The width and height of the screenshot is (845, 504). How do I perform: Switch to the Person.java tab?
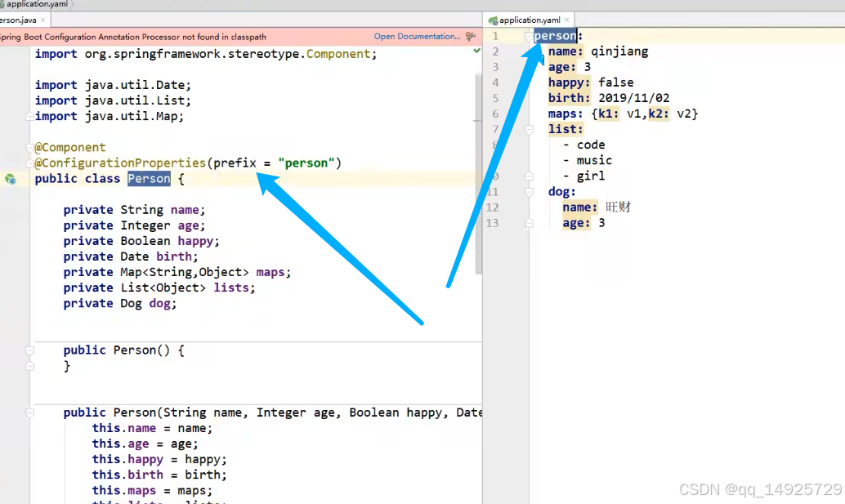[16, 20]
